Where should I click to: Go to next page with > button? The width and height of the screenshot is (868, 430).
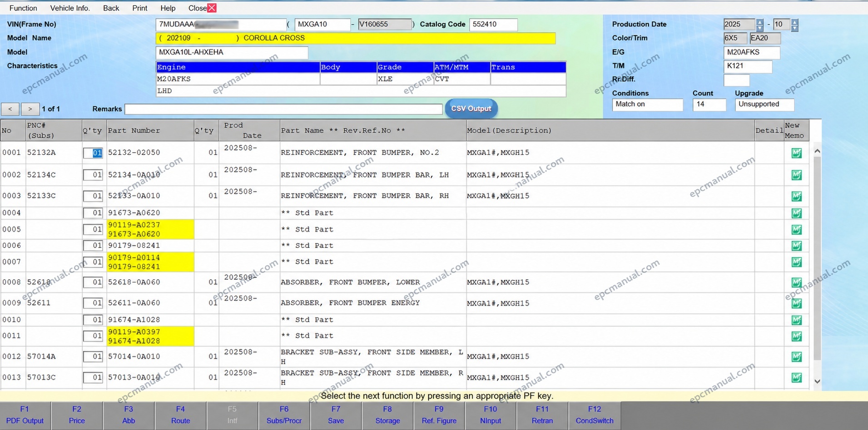pos(30,109)
